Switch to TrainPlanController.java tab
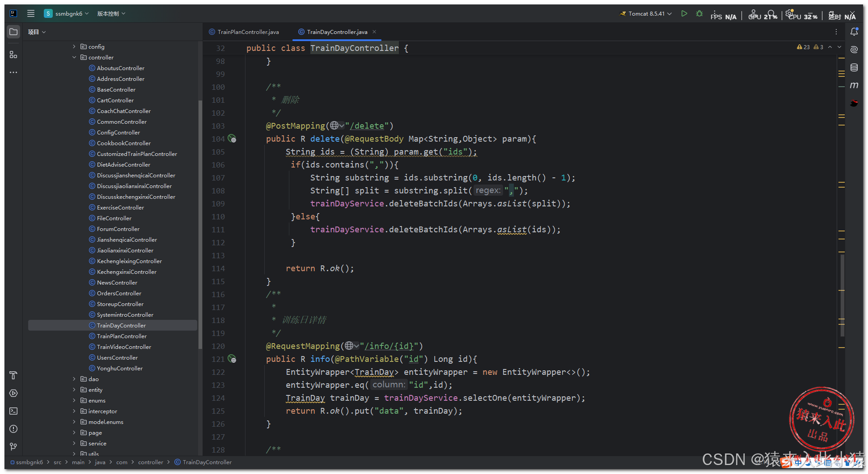This screenshot has height=474, width=868. (244, 32)
